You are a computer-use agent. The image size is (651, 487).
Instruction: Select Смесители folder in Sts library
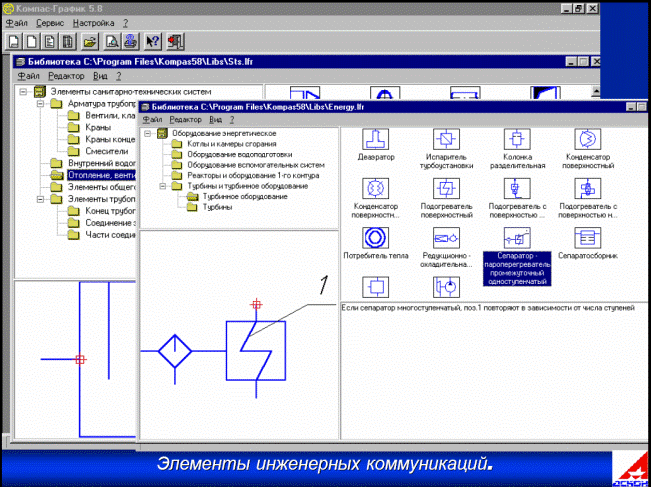click(107, 151)
